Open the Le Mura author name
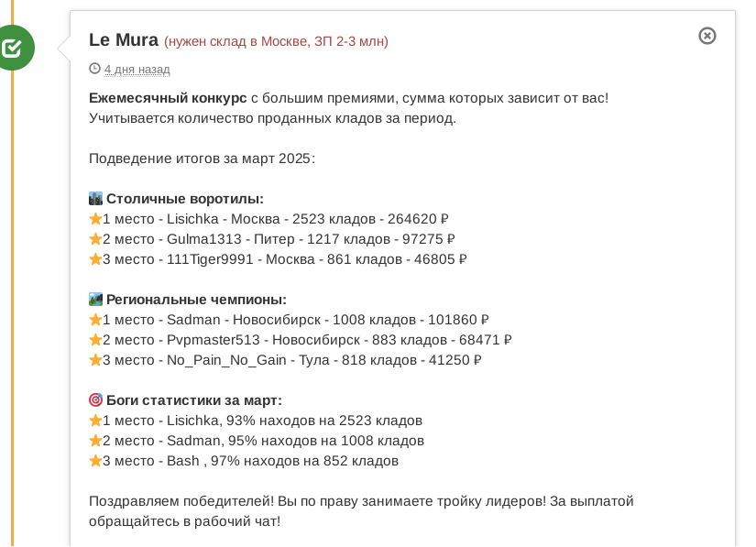The height and width of the screenshot is (547, 756). tap(123, 40)
